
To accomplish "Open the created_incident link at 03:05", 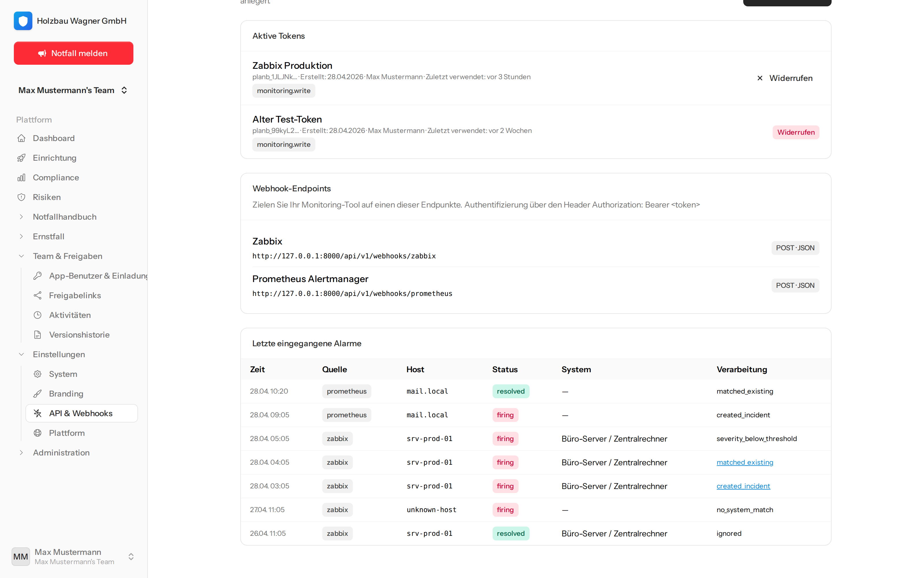I will [743, 486].
